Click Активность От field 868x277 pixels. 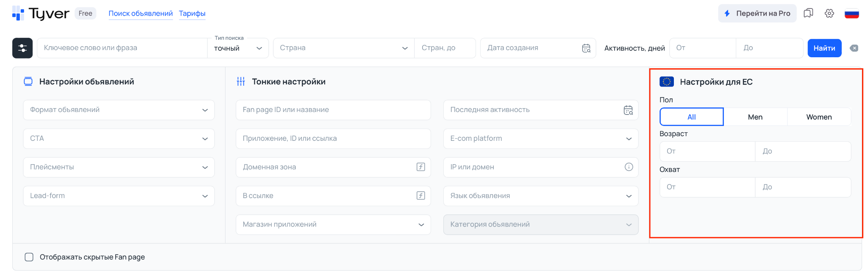703,48
